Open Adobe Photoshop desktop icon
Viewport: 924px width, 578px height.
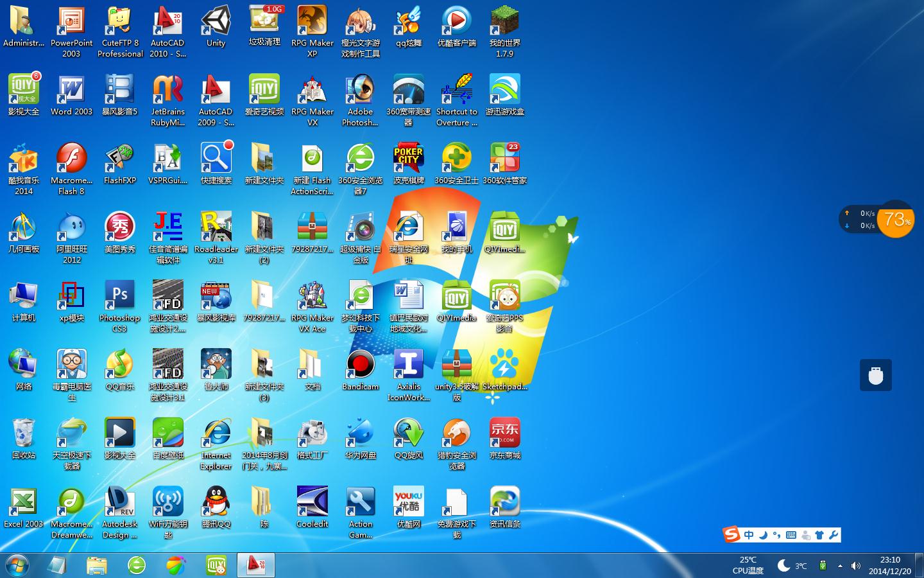tap(361, 100)
